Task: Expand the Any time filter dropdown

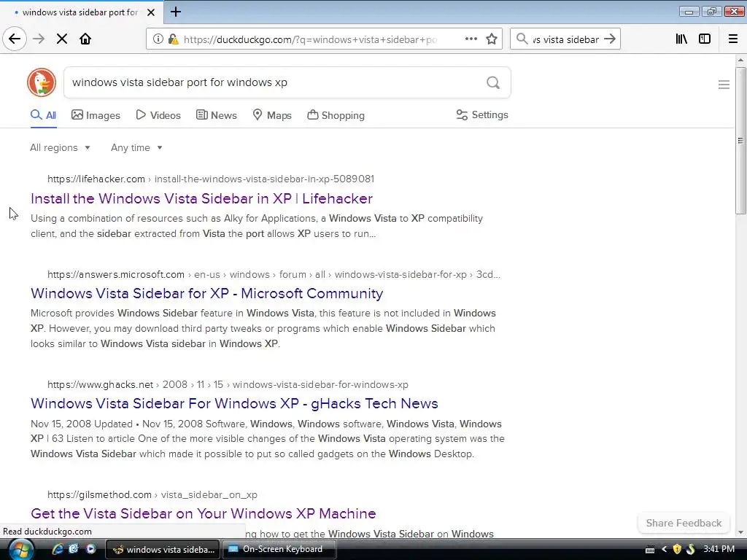Action: (136, 147)
